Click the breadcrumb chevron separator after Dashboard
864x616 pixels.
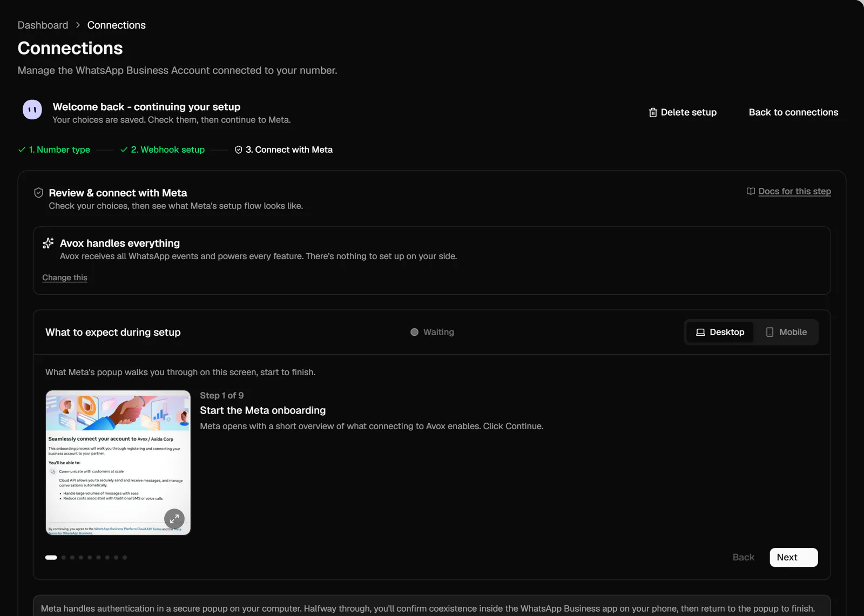(x=78, y=25)
